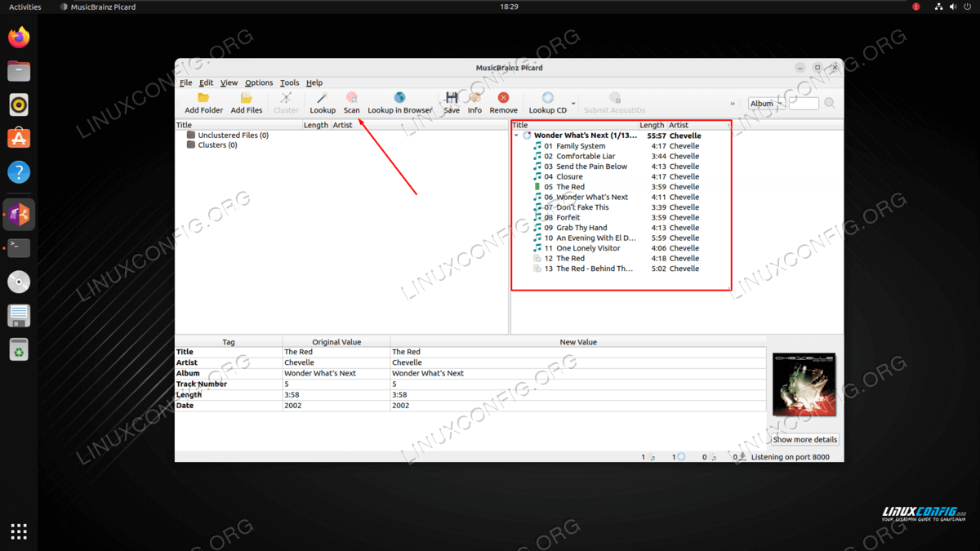Click the Lookup wand icon
980x551 pixels.
(323, 98)
